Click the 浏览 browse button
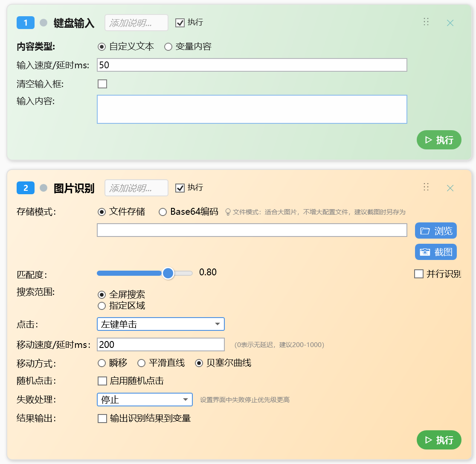This screenshot has width=476, height=464. (435, 231)
